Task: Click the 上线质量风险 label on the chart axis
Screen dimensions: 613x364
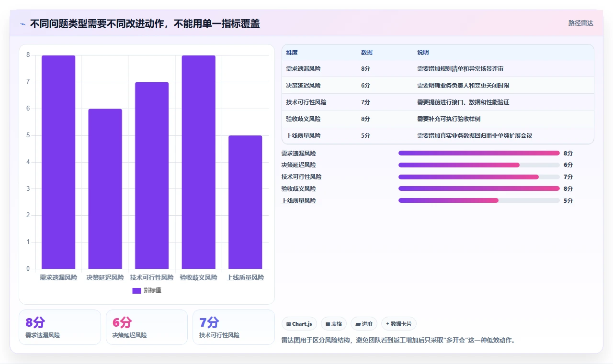Action: (245, 277)
